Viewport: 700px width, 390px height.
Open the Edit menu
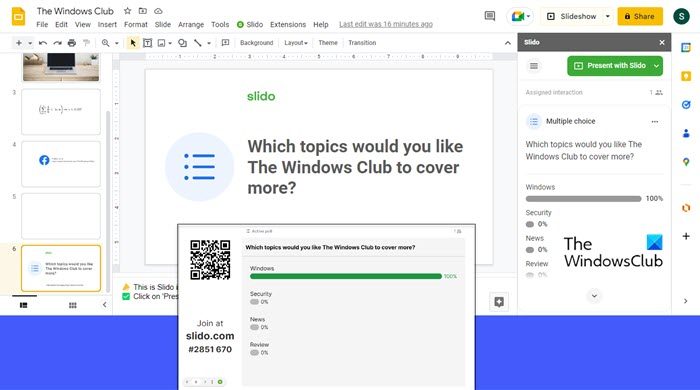pyautogui.click(x=61, y=25)
